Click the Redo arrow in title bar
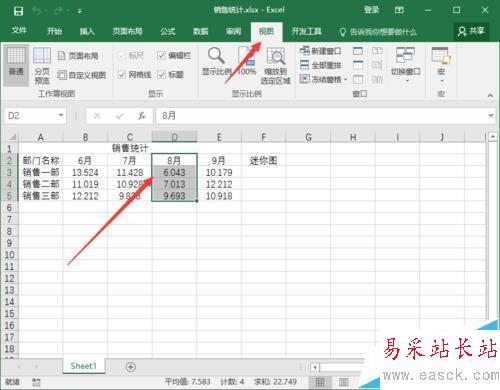The image size is (500, 390). coord(58,11)
